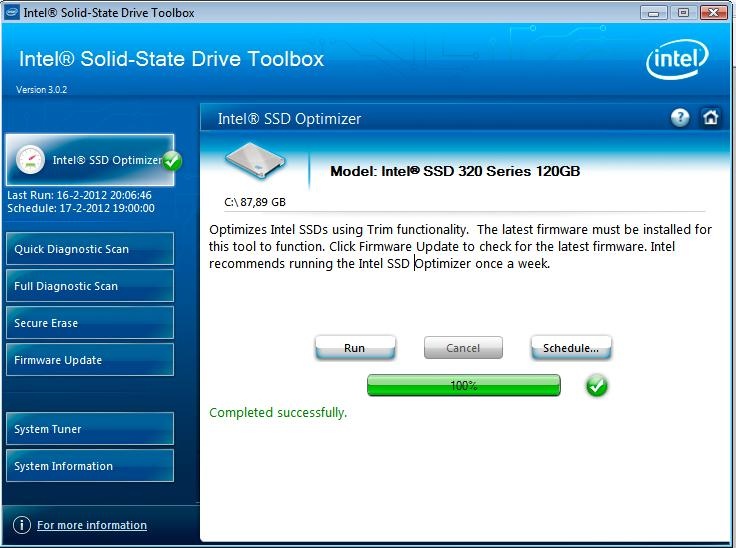The image size is (736, 548).
Task: Maximize the Toolbox window
Action: pyautogui.click(x=683, y=13)
